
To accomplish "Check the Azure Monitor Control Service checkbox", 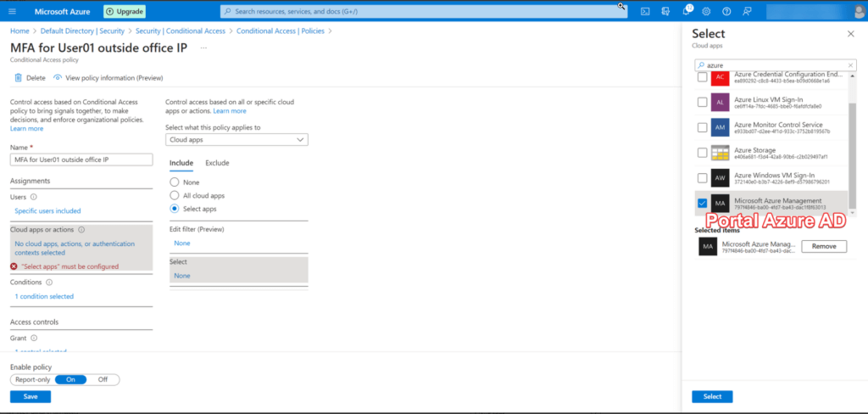I will (702, 127).
